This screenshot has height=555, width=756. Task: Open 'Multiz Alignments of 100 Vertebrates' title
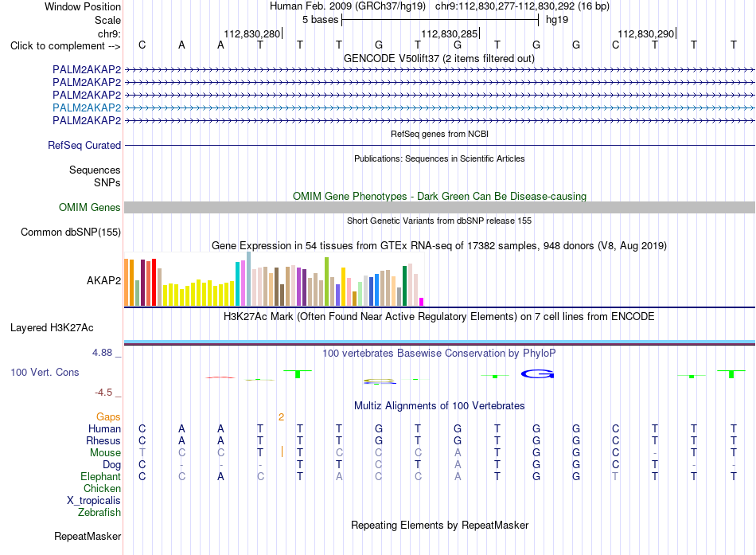click(x=439, y=406)
